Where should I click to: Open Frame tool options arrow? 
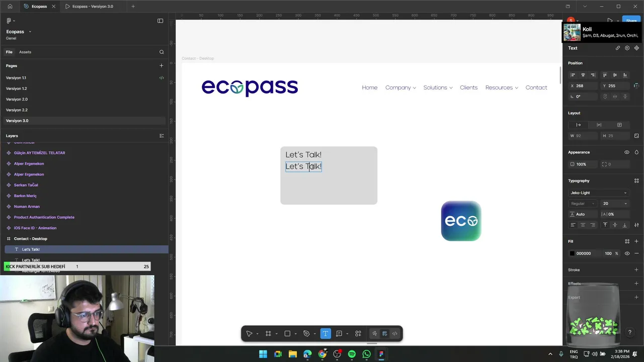(x=276, y=334)
